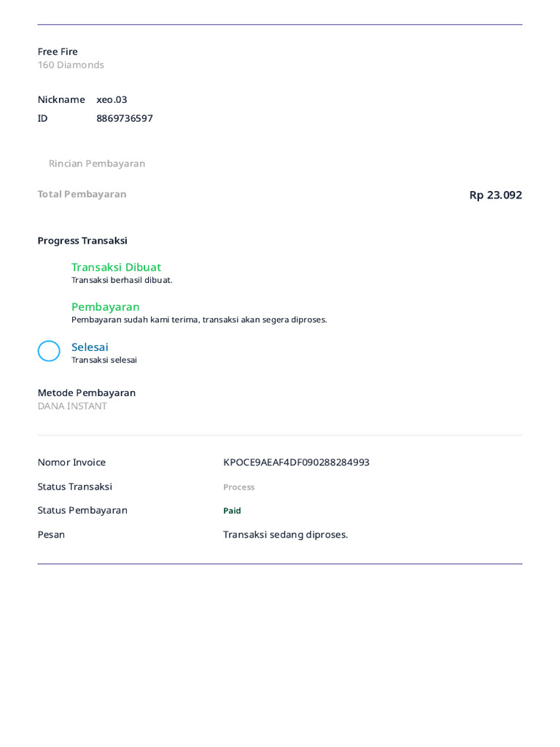This screenshot has width=560, height=747.
Task: Click the Progress Transaksi heading
Action: (82, 241)
